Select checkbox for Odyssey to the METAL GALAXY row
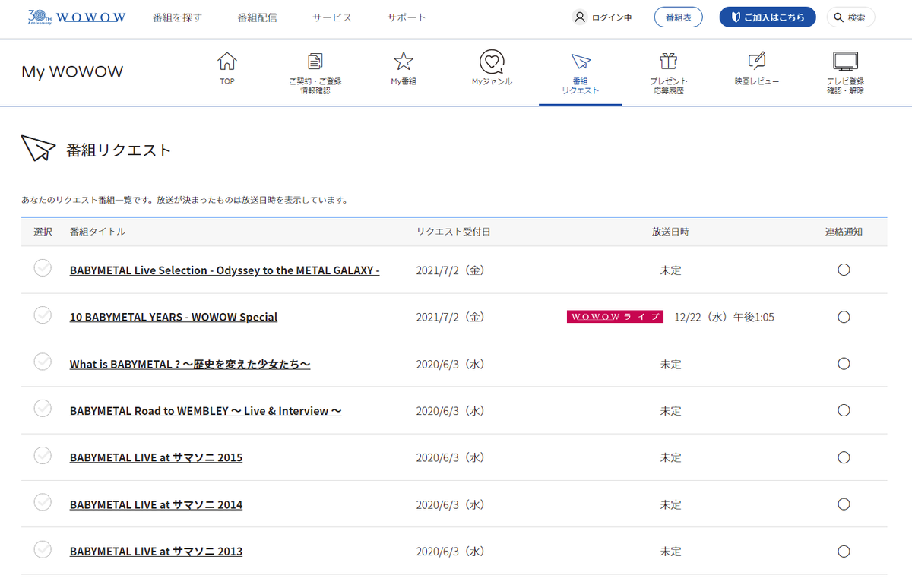Viewport: 912px width, 588px height. pyautogui.click(x=43, y=268)
